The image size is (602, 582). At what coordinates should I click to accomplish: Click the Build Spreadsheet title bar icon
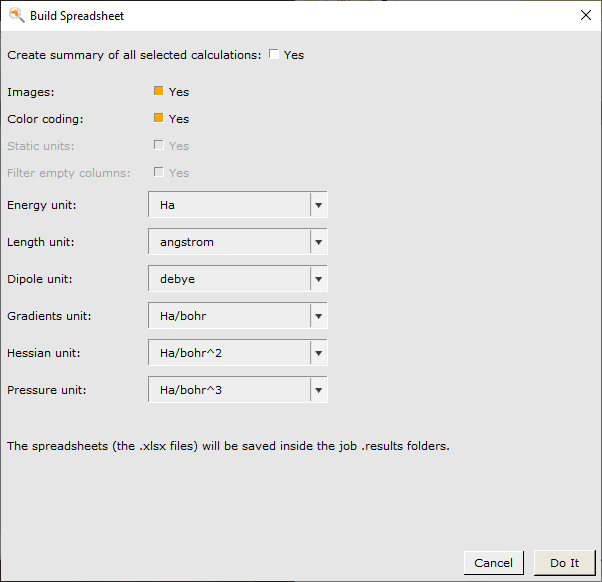[x=16, y=15]
